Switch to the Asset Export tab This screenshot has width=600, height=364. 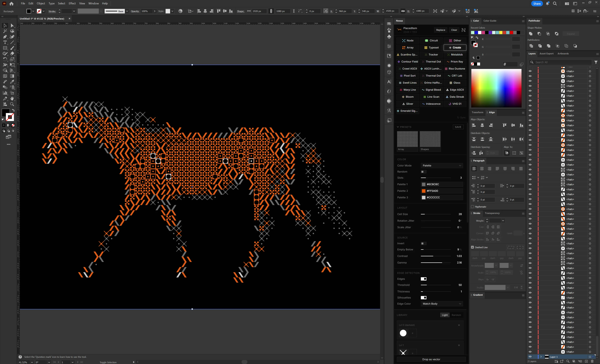click(546, 54)
